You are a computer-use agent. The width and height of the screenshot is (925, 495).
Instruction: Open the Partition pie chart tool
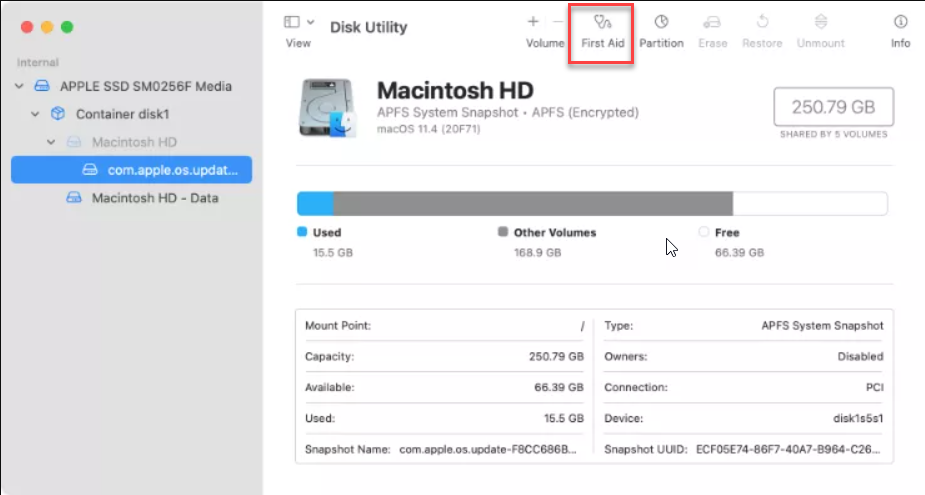661,22
